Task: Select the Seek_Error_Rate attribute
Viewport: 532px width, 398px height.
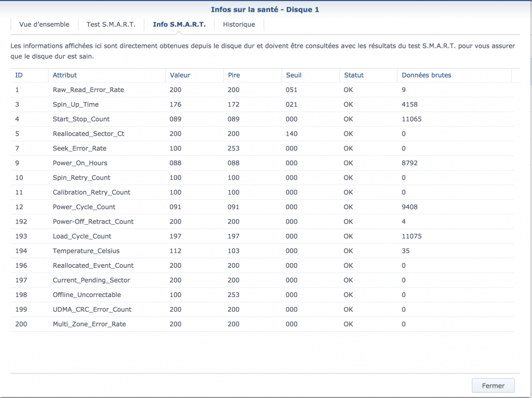Action: point(79,148)
